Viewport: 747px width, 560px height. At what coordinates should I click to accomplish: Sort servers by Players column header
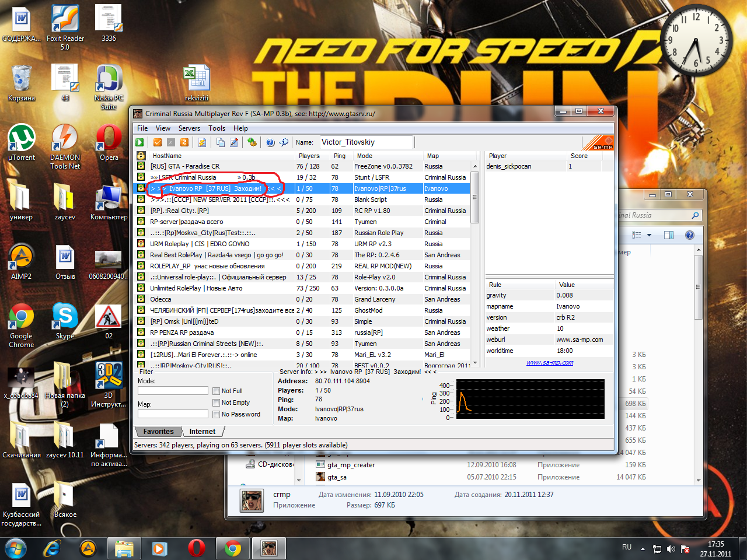[x=312, y=156]
